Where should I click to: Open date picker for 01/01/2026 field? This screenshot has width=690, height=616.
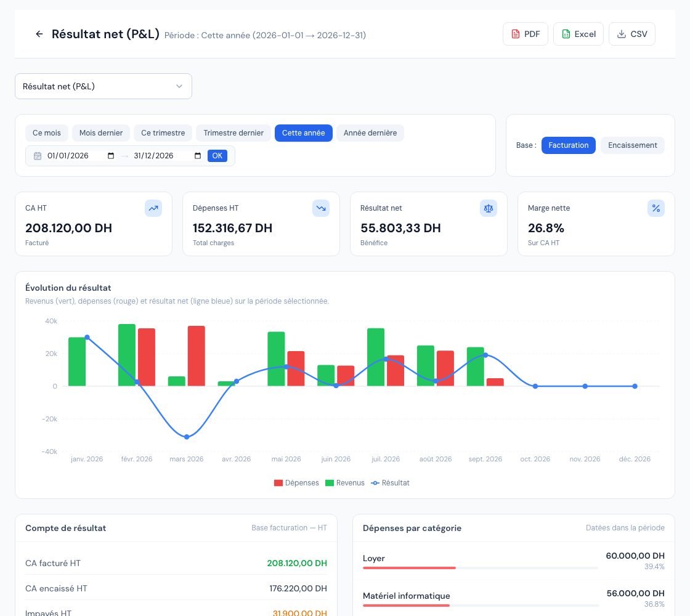111,156
